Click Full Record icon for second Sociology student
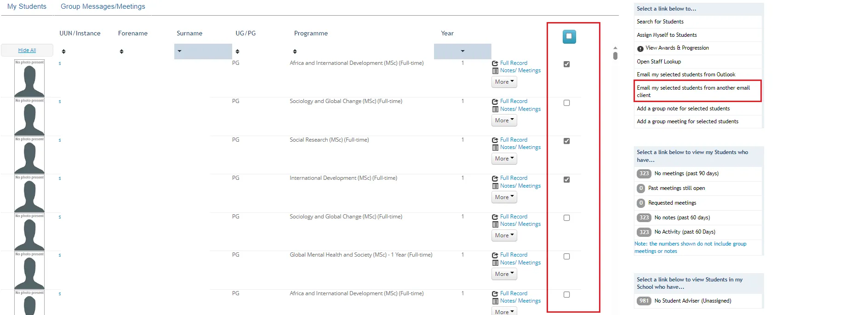The width and height of the screenshot is (868, 315). tap(495, 217)
